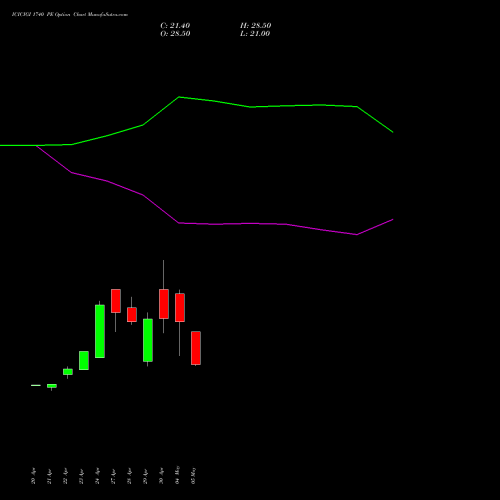The image size is (500, 500).
Task: Select the last red candle above 05 May
Action: point(196,348)
